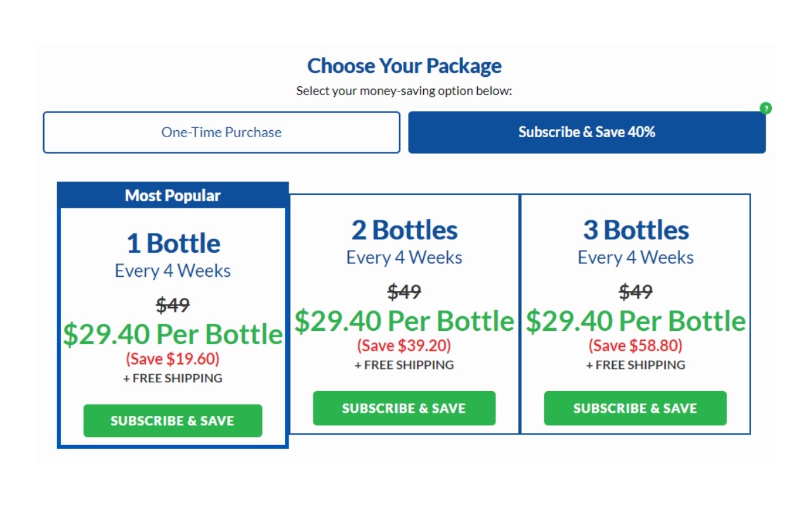Click the crossed-out $49 under 3 Bottles
The width and height of the screenshot is (812, 508).
click(636, 292)
